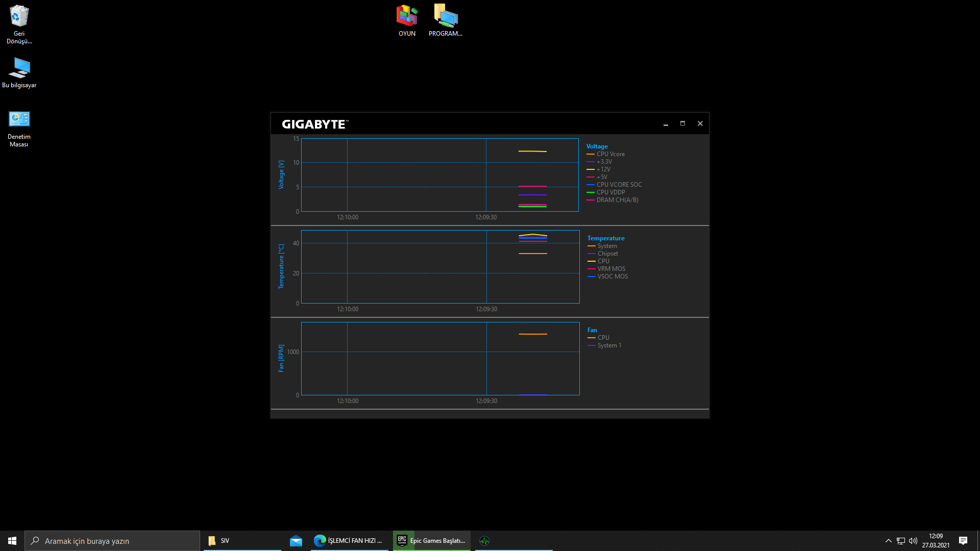Click the GIGABYTE logo title

[x=315, y=124]
